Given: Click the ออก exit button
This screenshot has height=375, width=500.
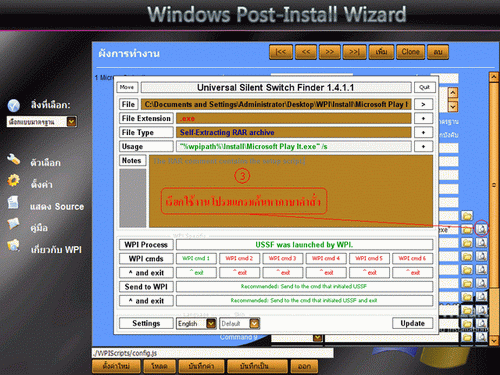Looking at the screenshot, I should (304, 366).
